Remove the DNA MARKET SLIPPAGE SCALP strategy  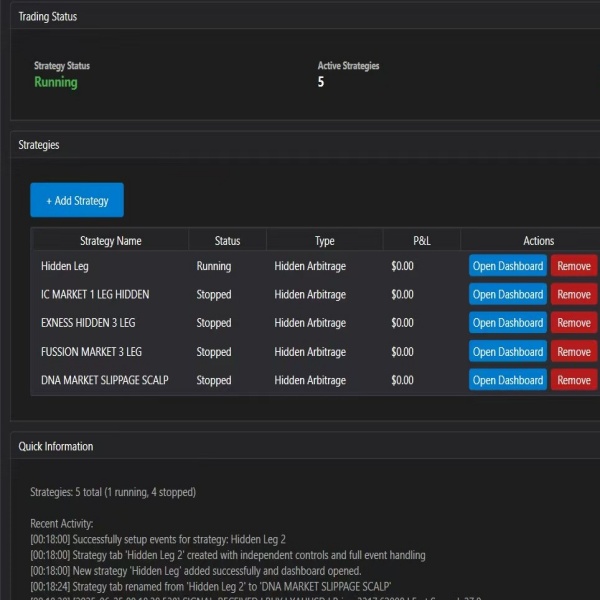(573, 380)
